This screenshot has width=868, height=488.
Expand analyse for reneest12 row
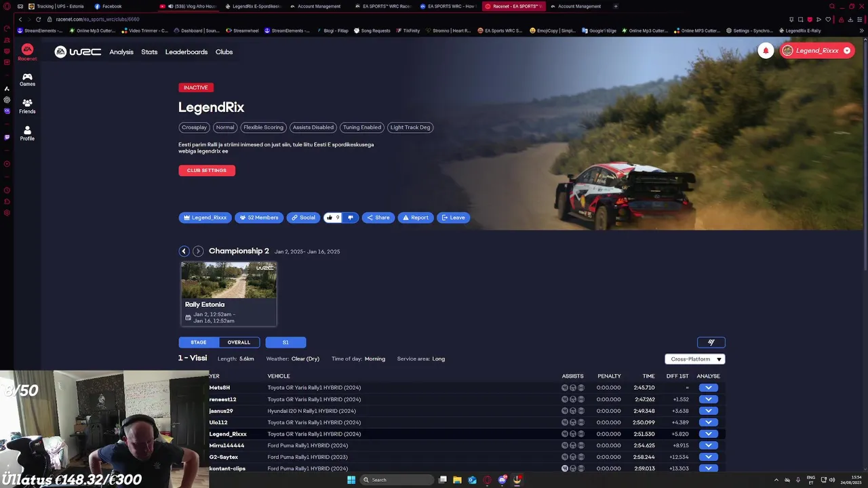pyautogui.click(x=708, y=399)
